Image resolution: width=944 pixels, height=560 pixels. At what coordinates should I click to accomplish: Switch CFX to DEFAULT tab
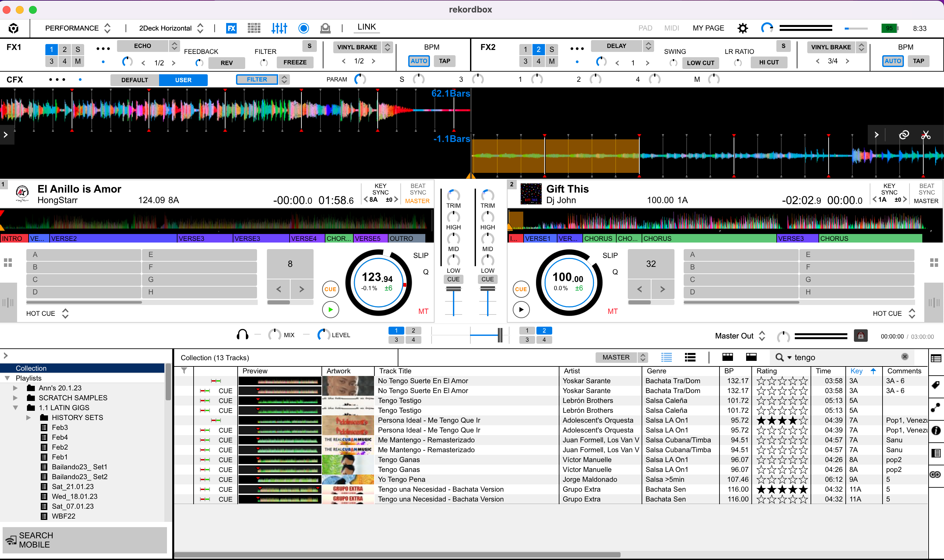pyautogui.click(x=134, y=80)
